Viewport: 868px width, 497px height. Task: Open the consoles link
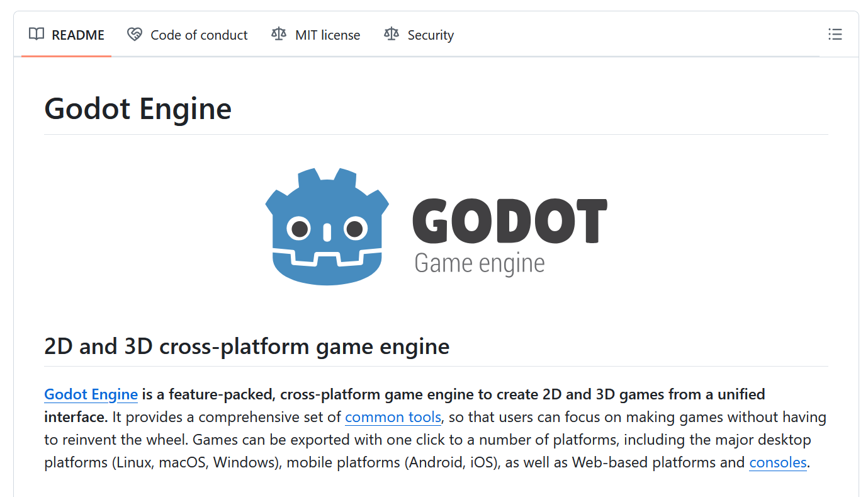click(778, 462)
